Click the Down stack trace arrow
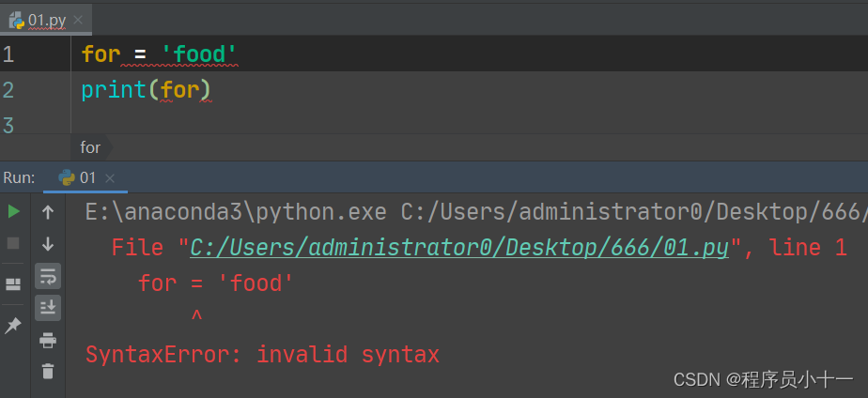This screenshot has height=398, width=868. [x=48, y=244]
